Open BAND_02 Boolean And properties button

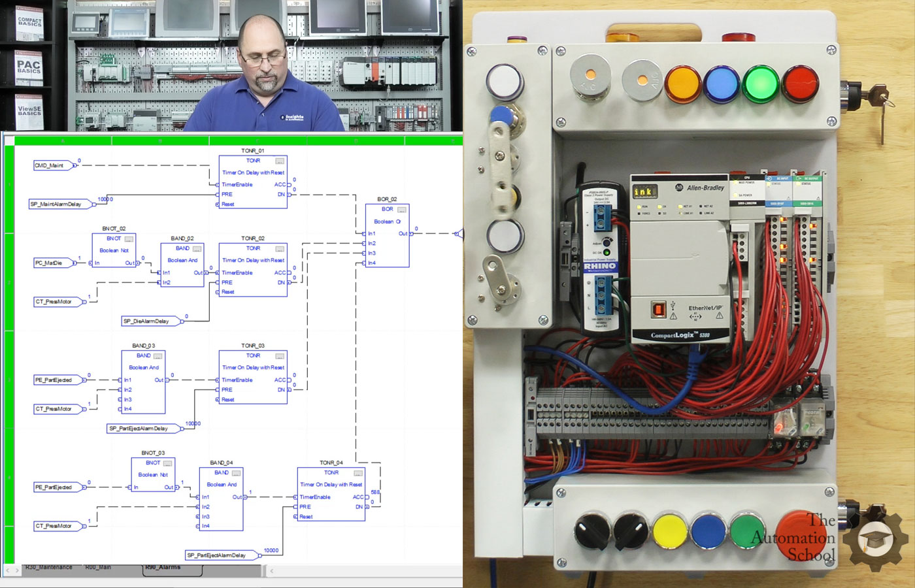197,249
